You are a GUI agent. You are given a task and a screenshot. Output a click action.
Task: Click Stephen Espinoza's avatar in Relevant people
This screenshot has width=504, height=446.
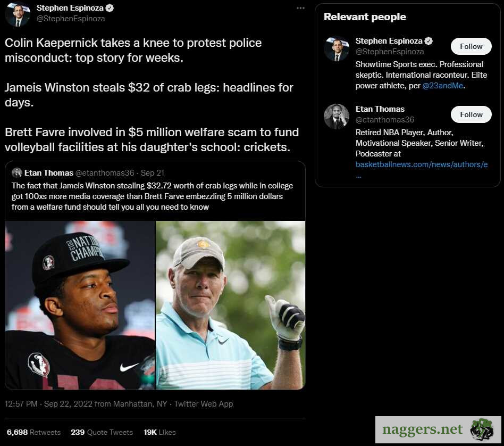click(x=336, y=48)
